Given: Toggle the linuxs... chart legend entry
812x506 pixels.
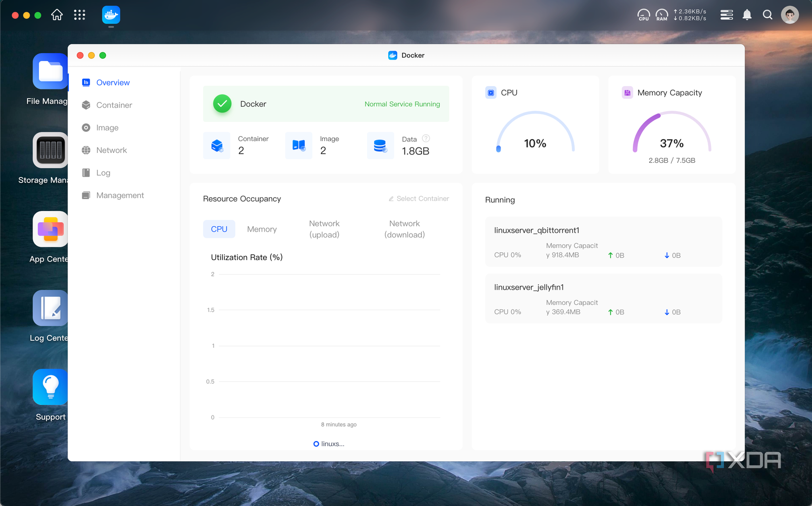Looking at the screenshot, I should (x=329, y=444).
